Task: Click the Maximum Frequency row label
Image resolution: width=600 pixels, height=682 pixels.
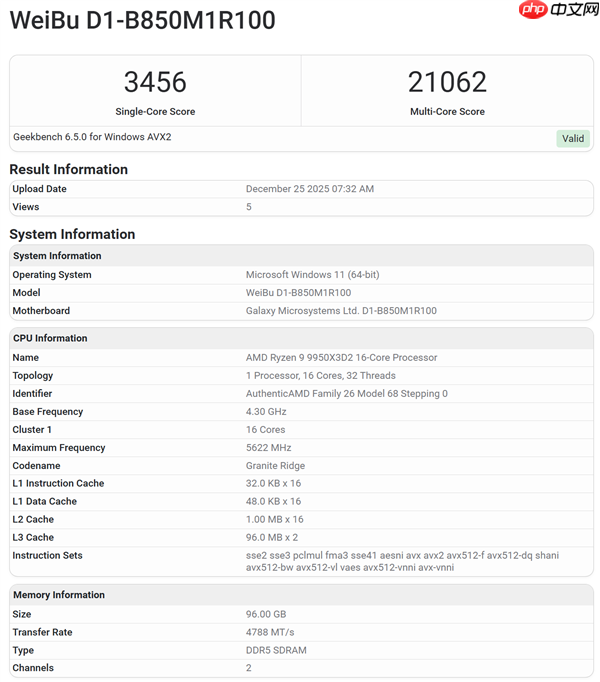Action: tap(59, 448)
